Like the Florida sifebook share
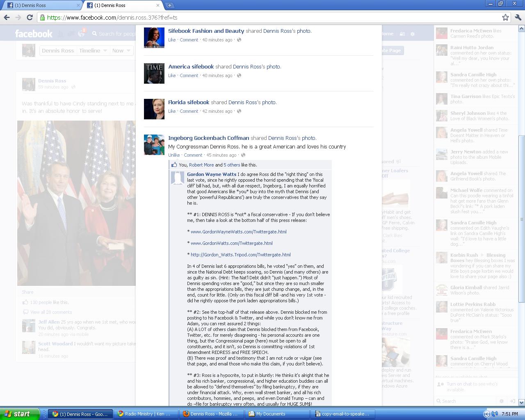This screenshot has width=525, height=420. click(x=172, y=111)
